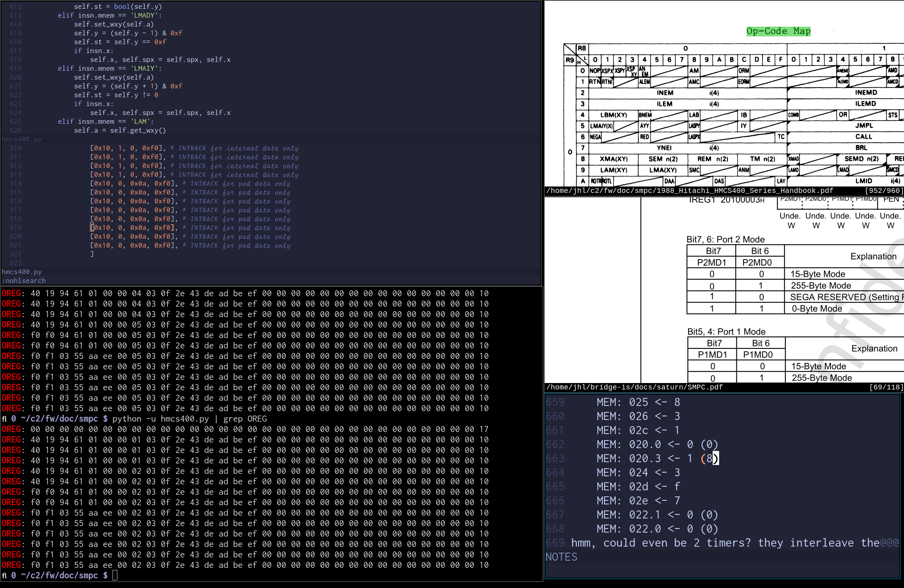Click page indicator [952/960]
The height and width of the screenshot is (588, 904).
[x=884, y=191]
